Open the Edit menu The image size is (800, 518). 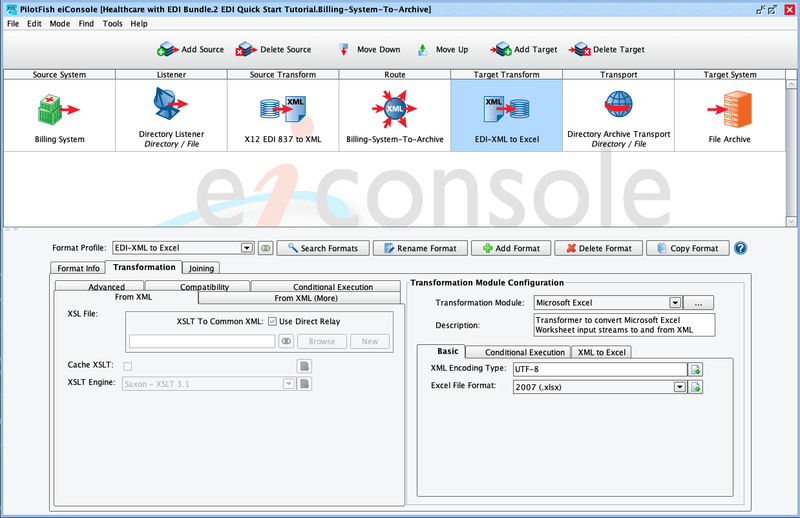[x=34, y=23]
